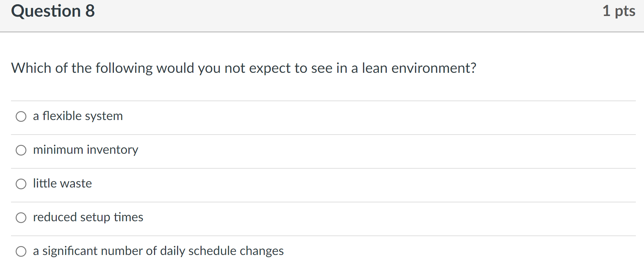Select the 'a flexible system' radio button
Image resolution: width=644 pixels, height=261 pixels.
[x=21, y=116]
